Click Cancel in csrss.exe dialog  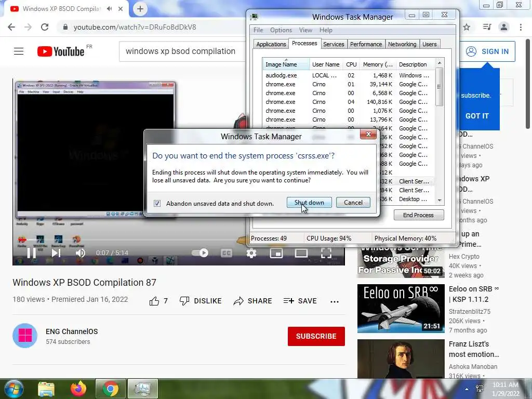(x=353, y=203)
